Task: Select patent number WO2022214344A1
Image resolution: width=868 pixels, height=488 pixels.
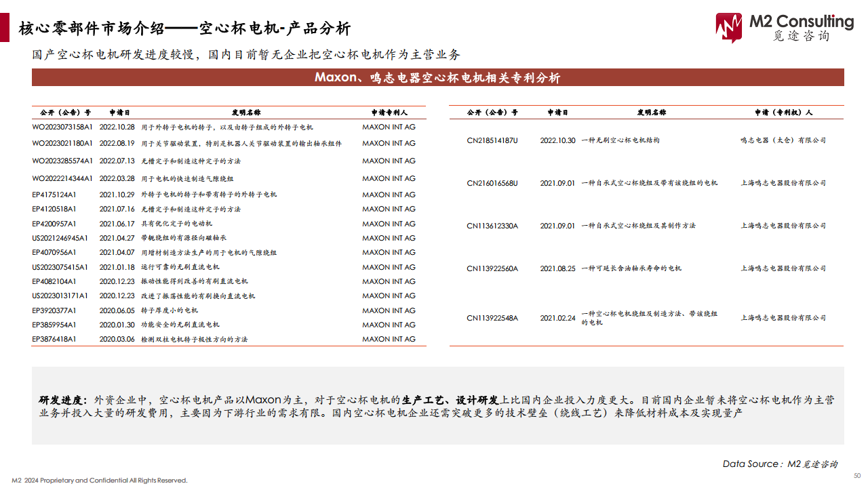Action: (62, 178)
